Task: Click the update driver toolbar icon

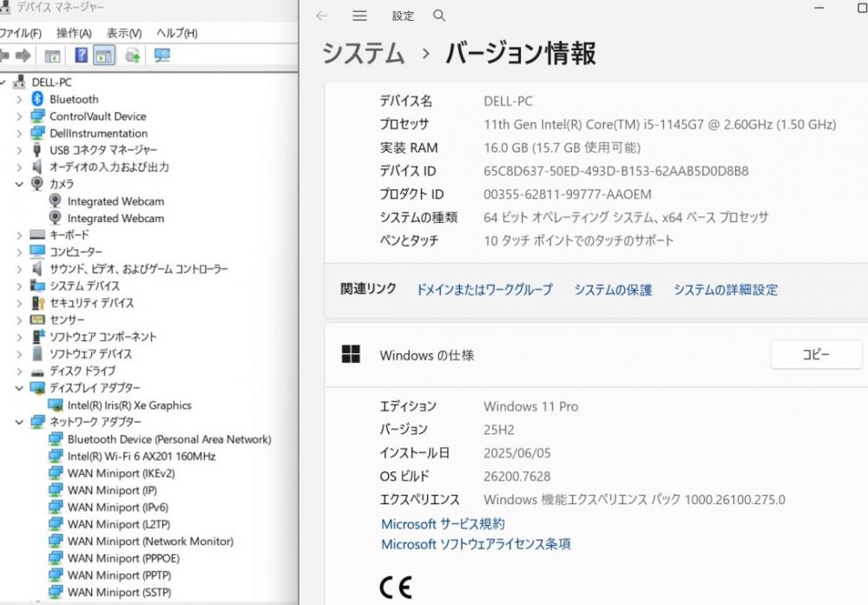Action: [x=132, y=56]
